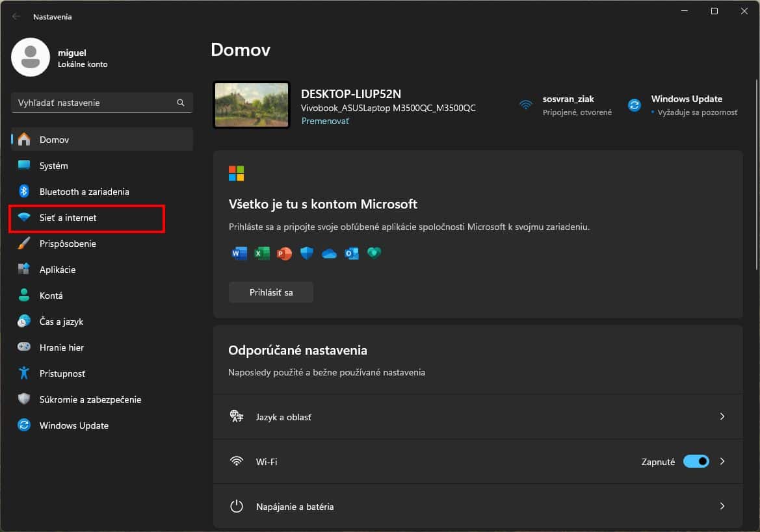Viewport: 760px width, 532px height.
Task: Open Windows Update status in header
Action: [x=683, y=105]
